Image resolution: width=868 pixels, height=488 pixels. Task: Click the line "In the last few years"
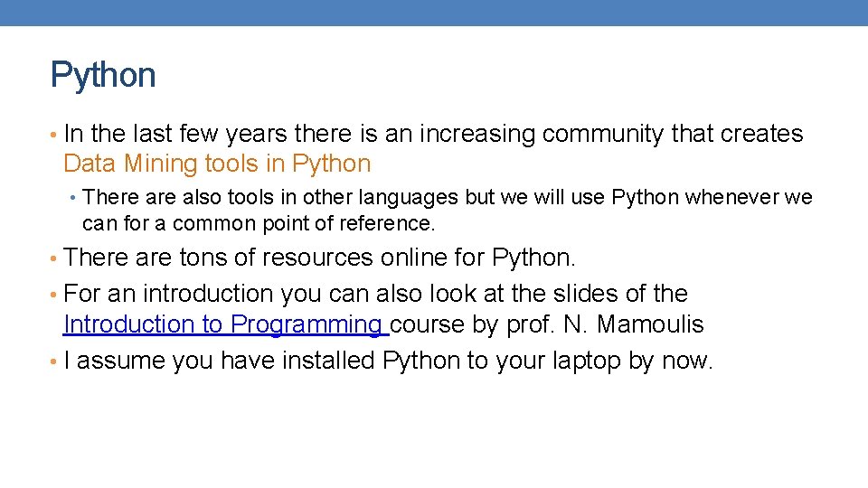434,135
